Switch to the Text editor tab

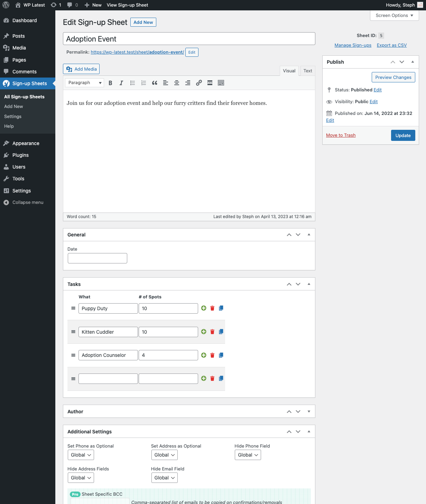click(x=308, y=71)
